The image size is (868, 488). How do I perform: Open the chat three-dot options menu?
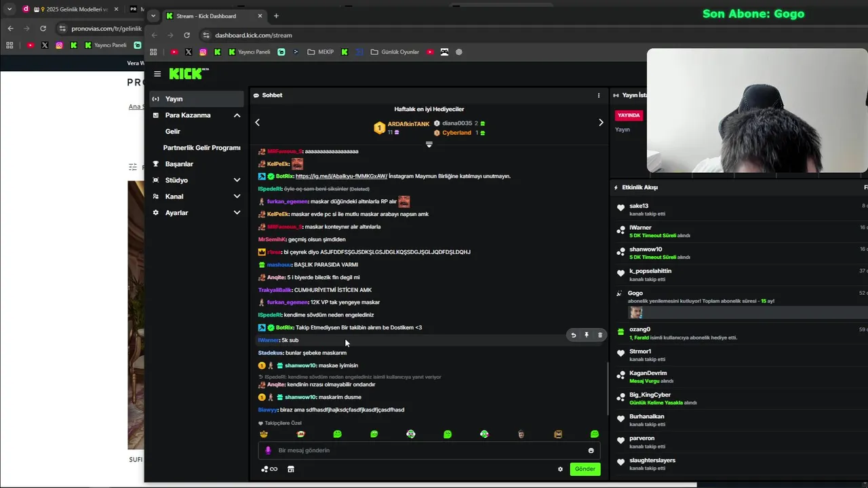coord(599,96)
